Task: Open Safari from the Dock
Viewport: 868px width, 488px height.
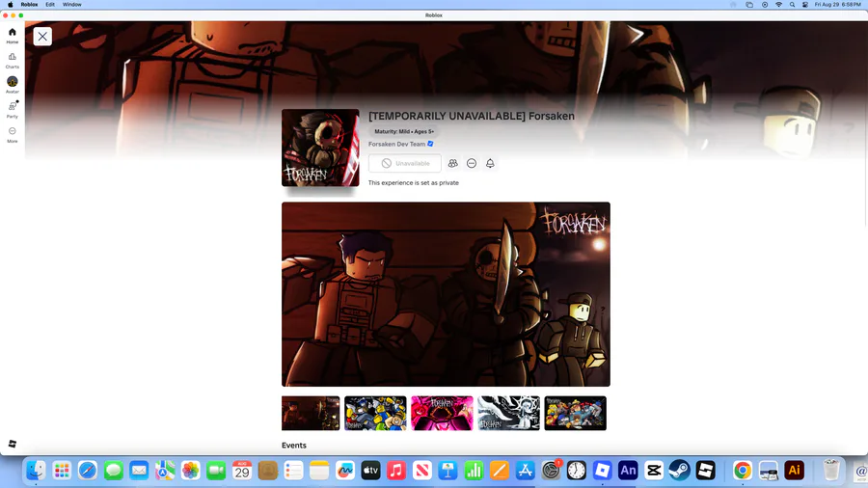Action: (x=88, y=471)
